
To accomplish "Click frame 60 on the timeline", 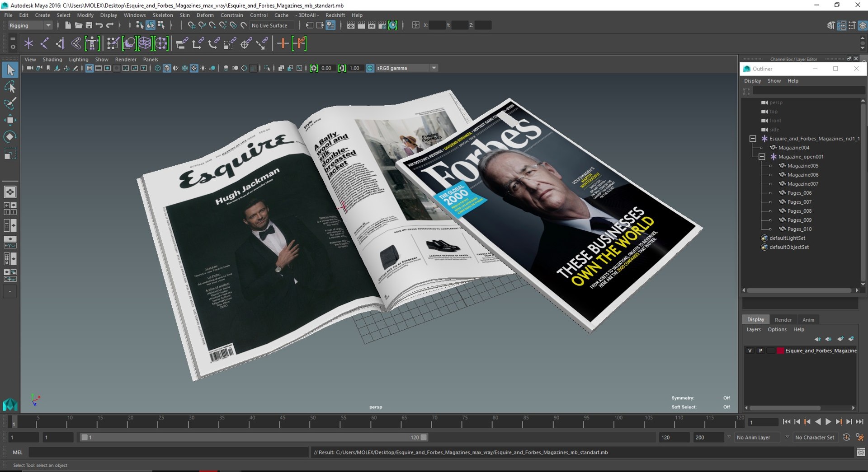I will pos(374,421).
